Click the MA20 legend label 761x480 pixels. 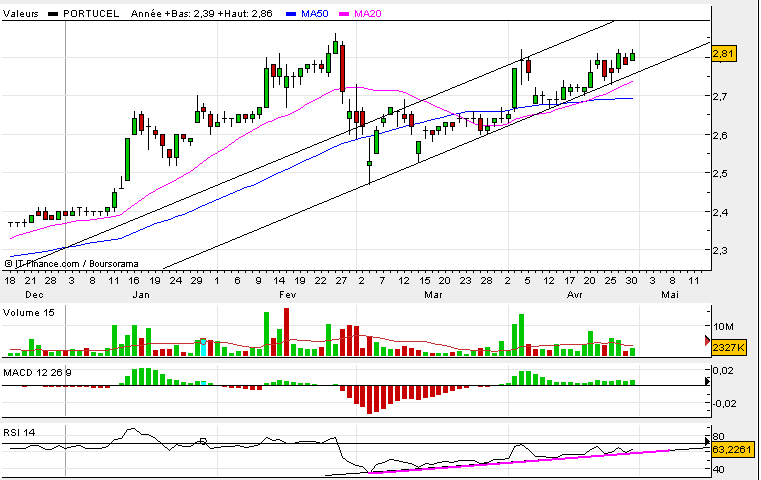367,14
